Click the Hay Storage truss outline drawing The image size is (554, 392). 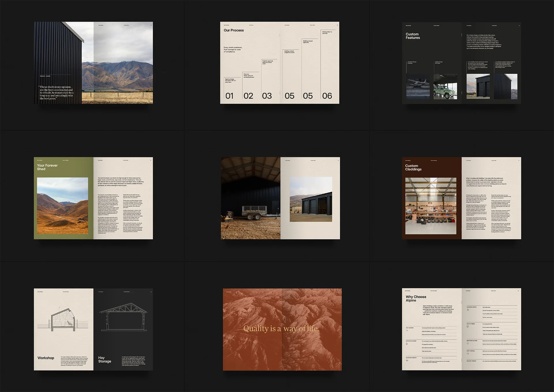click(123, 317)
